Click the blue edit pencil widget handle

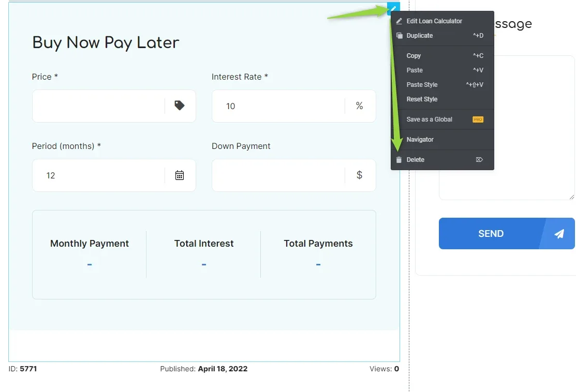[x=393, y=8]
